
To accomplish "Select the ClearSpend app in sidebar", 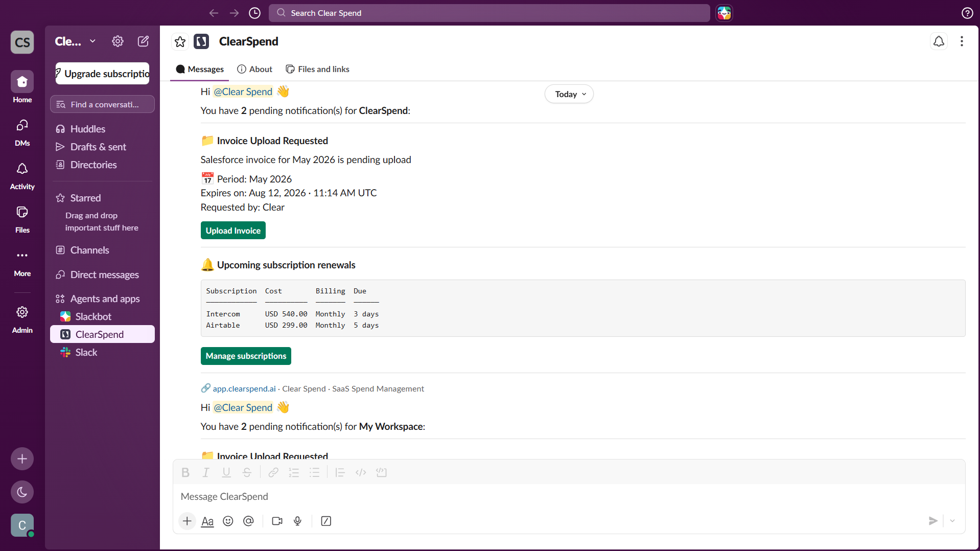I will tap(102, 334).
